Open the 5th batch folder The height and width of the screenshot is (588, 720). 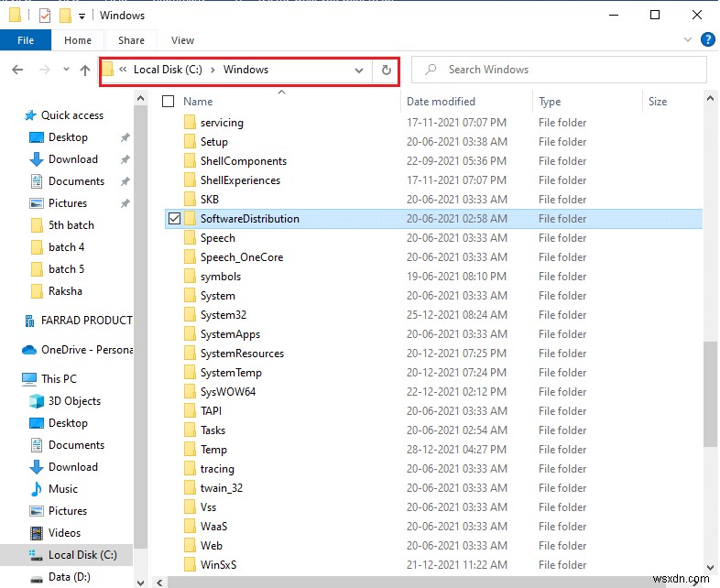[x=71, y=225]
